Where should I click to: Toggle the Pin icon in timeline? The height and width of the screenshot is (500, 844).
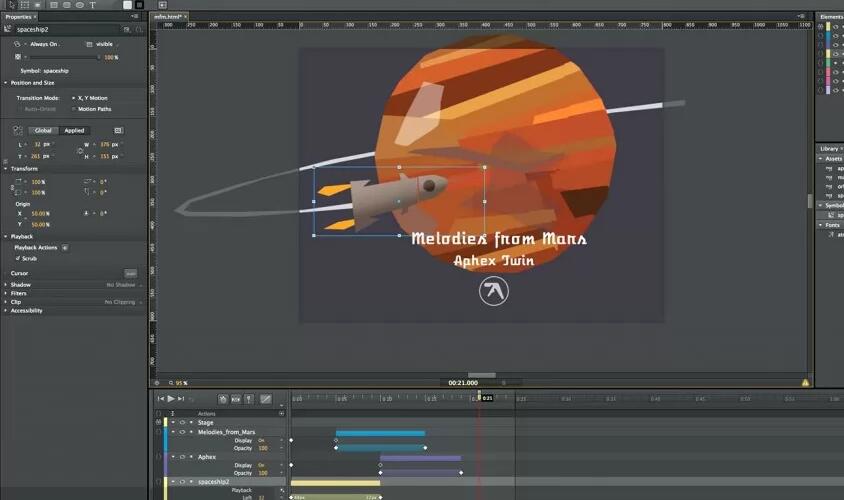pos(249,399)
